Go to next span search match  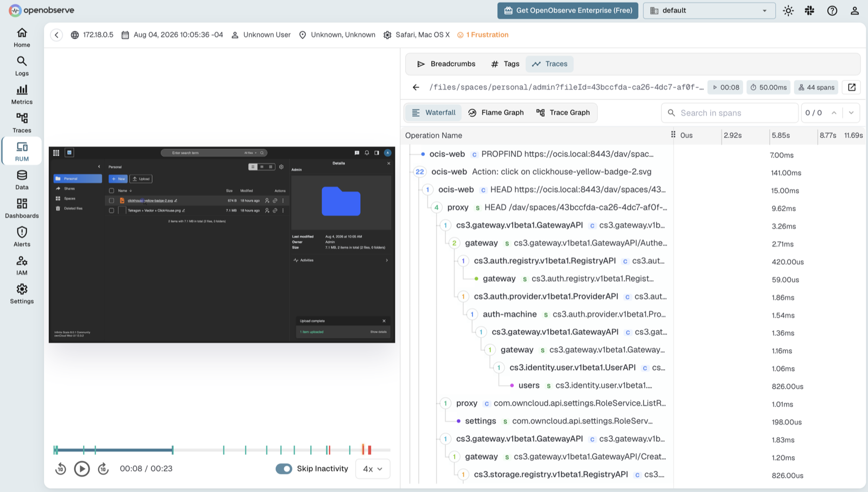851,113
